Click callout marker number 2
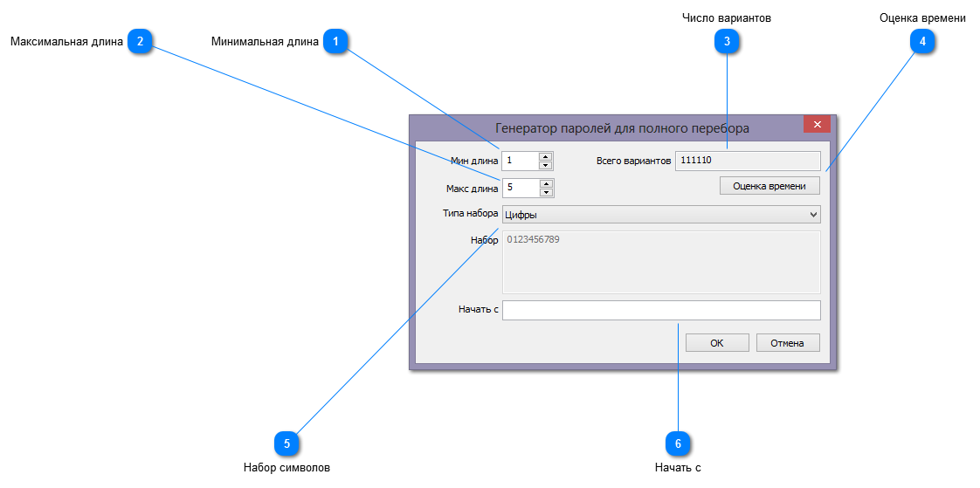980x488 pixels. [x=141, y=41]
